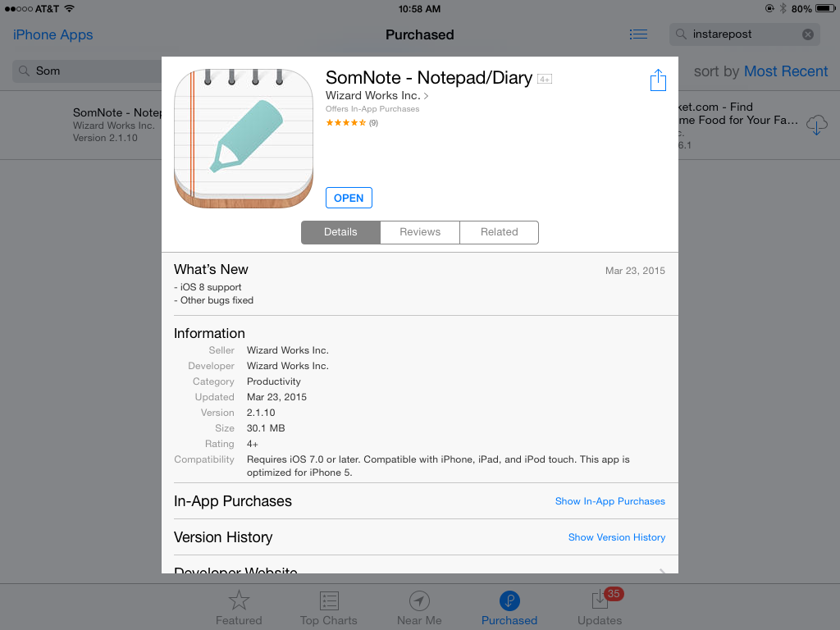Open Wizard Works Inc. developer page

(377, 95)
